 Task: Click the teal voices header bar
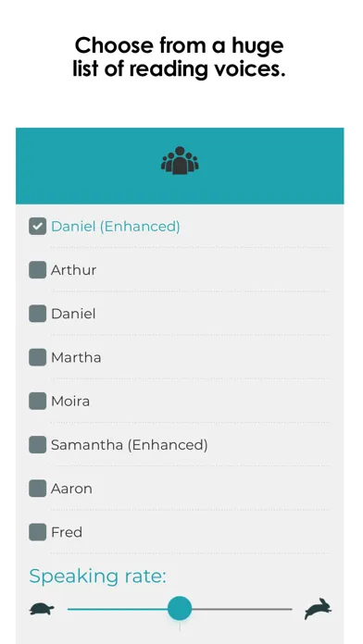180,166
